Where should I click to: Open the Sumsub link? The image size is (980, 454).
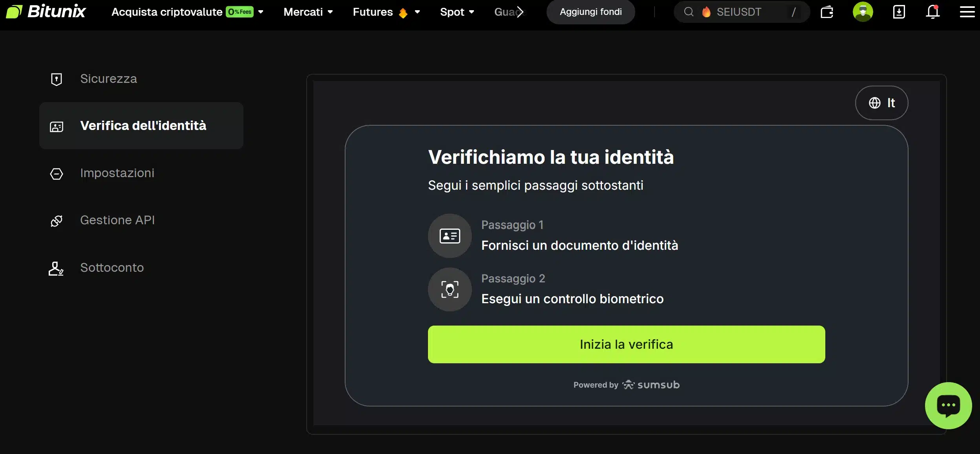click(651, 384)
